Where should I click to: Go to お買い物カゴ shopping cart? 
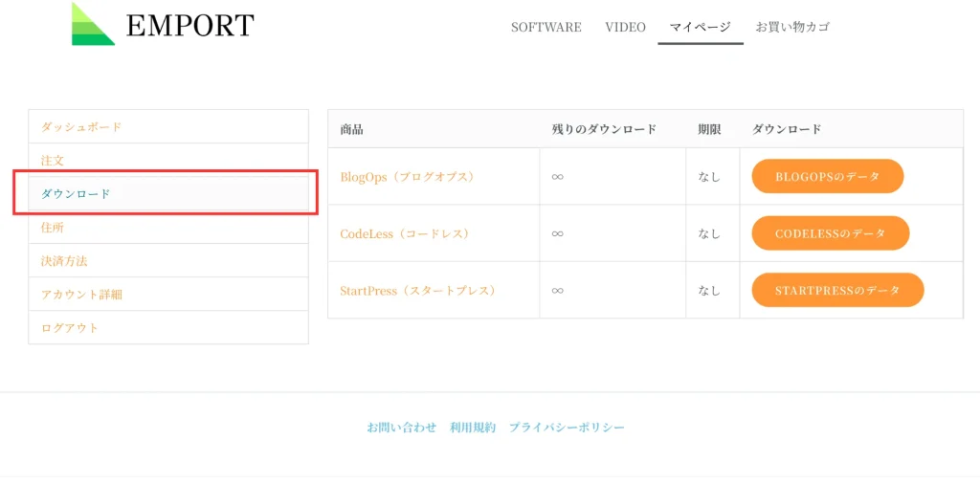792,27
